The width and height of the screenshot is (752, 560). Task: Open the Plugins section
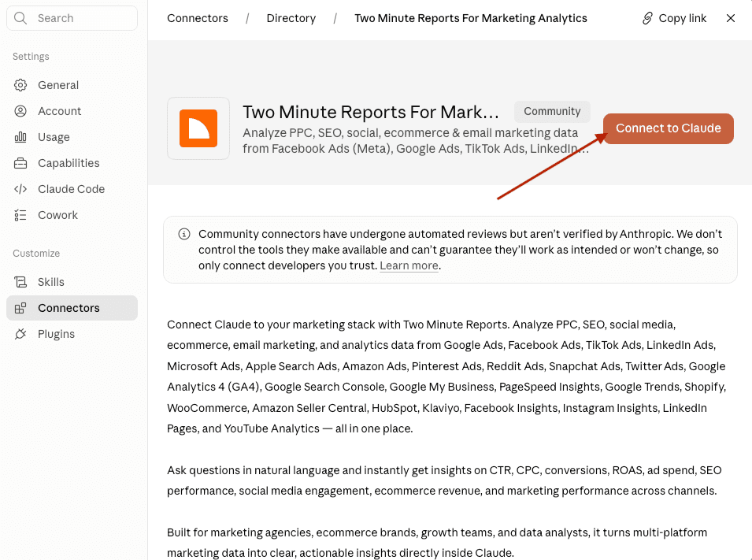[72, 334]
